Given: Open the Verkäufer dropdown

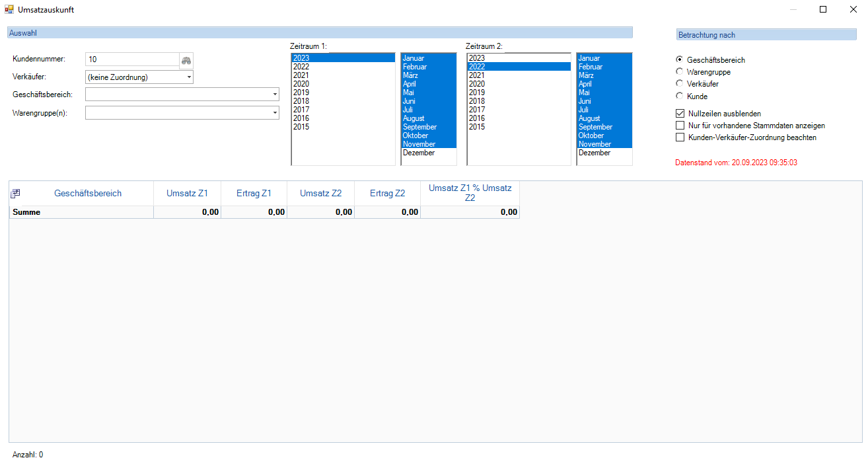Looking at the screenshot, I should pyautogui.click(x=189, y=77).
